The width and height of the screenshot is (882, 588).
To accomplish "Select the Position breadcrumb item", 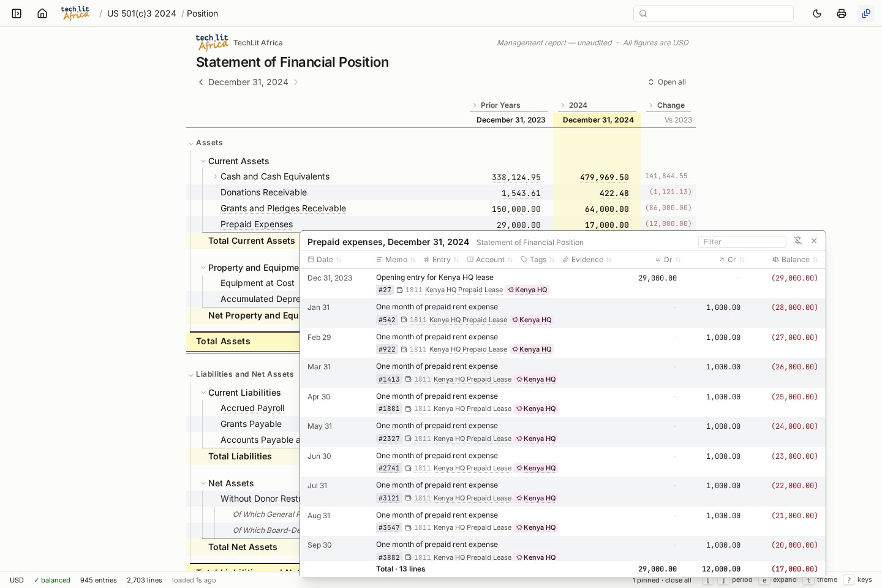I will [x=202, y=13].
